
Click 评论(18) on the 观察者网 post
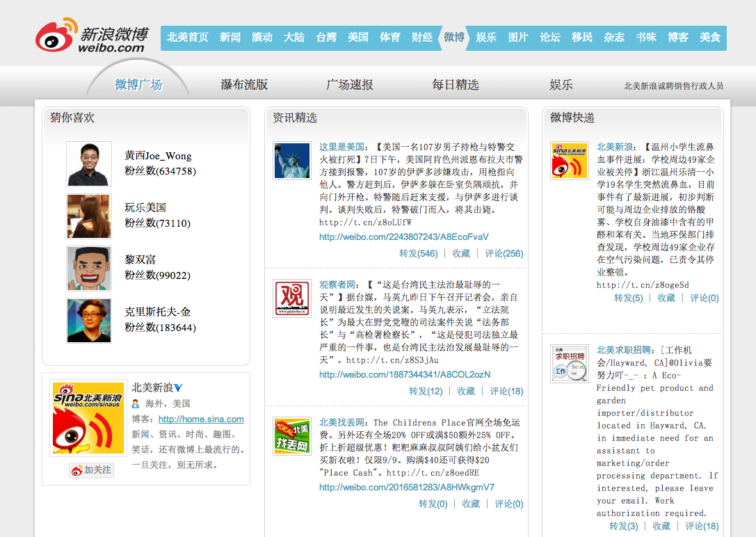506,392
